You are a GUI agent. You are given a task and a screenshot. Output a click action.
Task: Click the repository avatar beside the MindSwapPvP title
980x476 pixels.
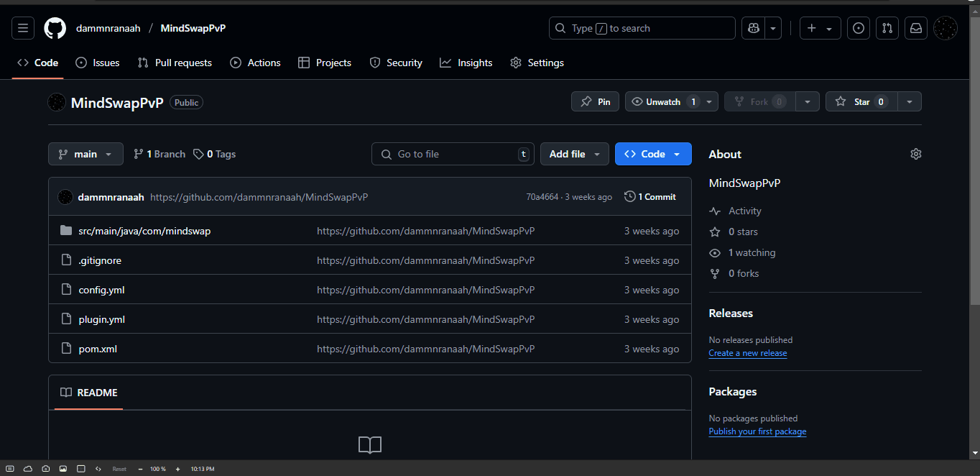point(57,102)
